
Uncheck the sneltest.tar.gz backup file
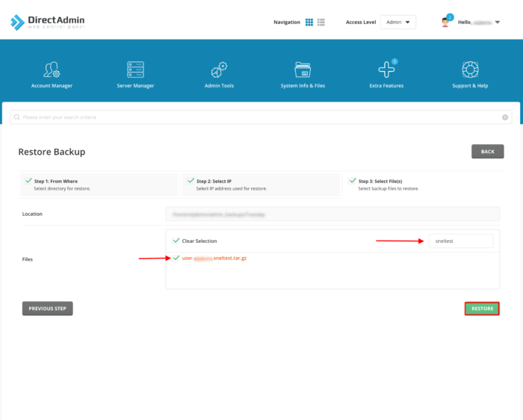(176, 258)
